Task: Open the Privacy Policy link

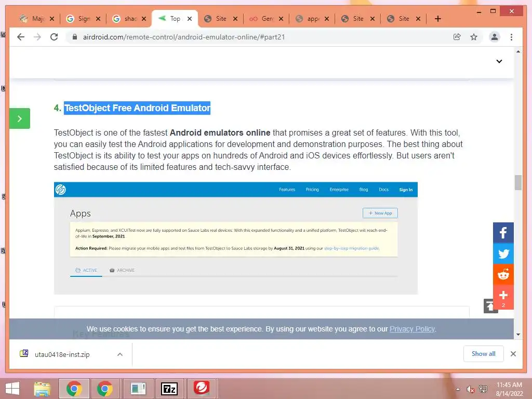Action: tap(412, 329)
